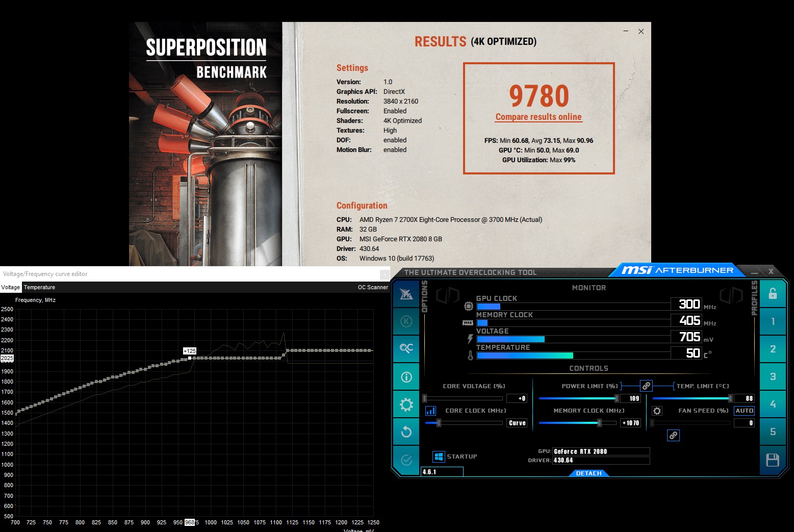This screenshot has width=794, height=532.
Task: Reset settings with the circular arrow icon
Action: (x=406, y=432)
